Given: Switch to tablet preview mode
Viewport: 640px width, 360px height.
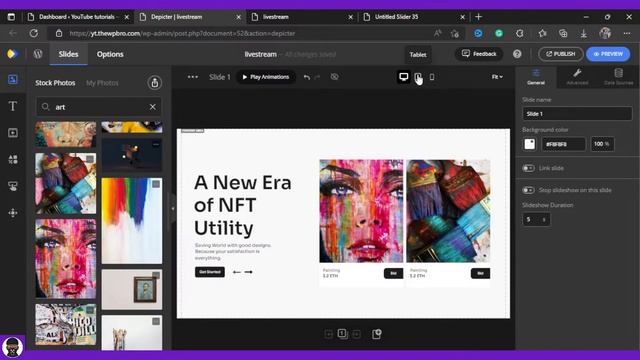Looking at the screenshot, I should click(418, 77).
